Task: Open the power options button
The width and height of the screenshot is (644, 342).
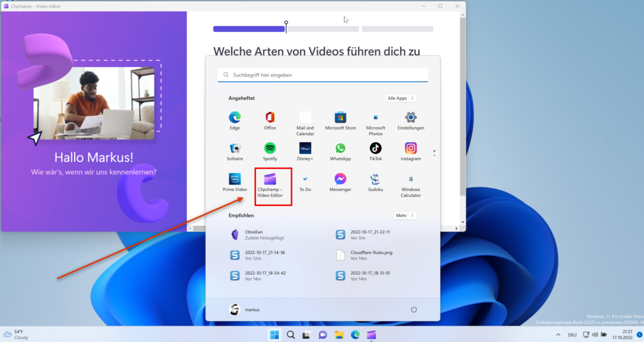Action: tap(414, 309)
